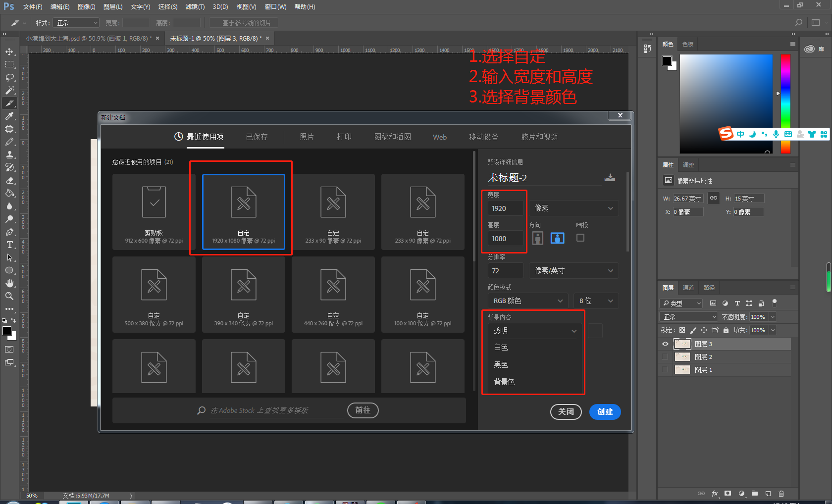Toggle lock position in Layers panel
Screen dimensions: 832x504
[x=704, y=330]
